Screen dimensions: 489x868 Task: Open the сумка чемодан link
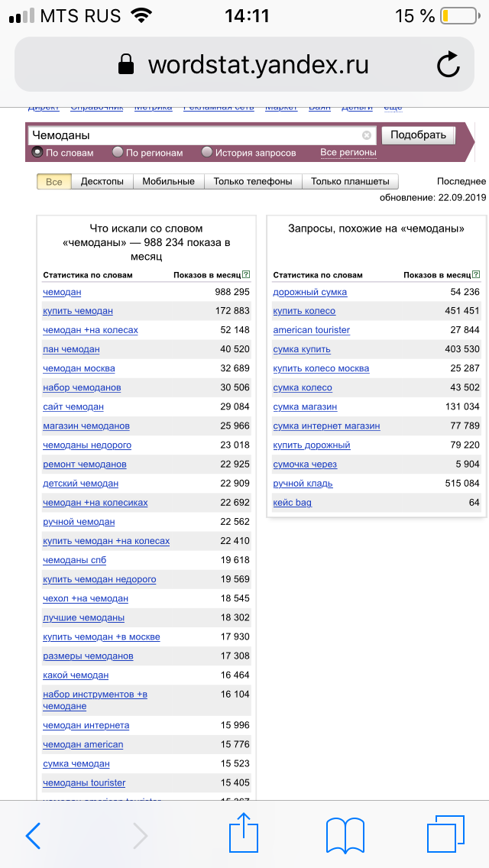[76, 764]
